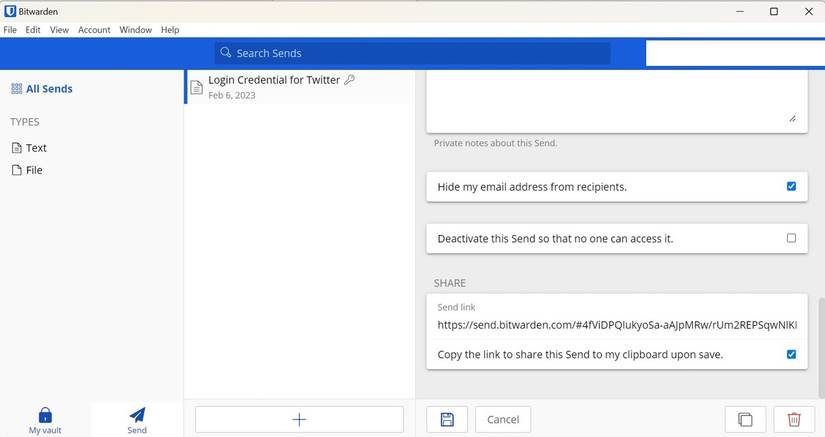Screen dimensions: 825x437
Task: Click the Hide my email address label
Action: pyautogui.click(x=532, y=187)
